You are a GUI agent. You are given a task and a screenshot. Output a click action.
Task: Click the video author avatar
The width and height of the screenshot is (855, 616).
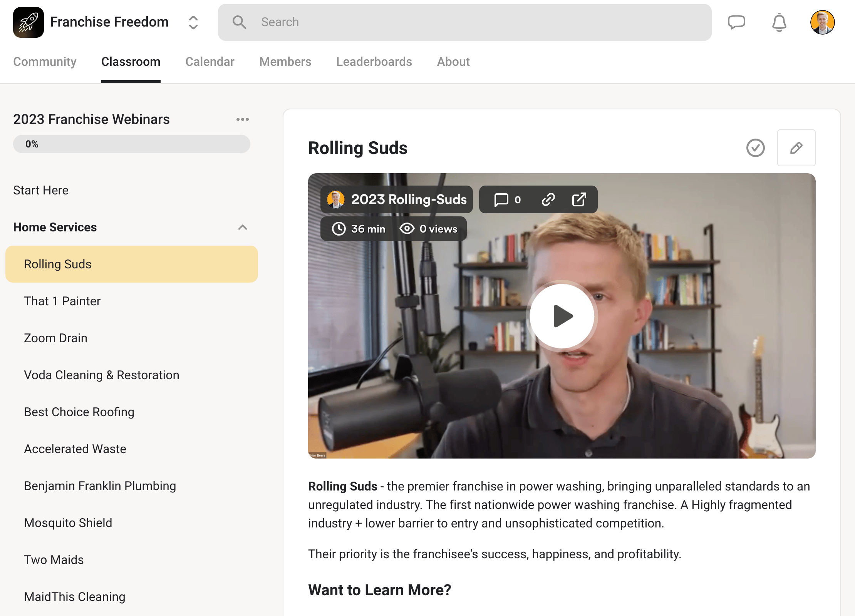(335, 199)
